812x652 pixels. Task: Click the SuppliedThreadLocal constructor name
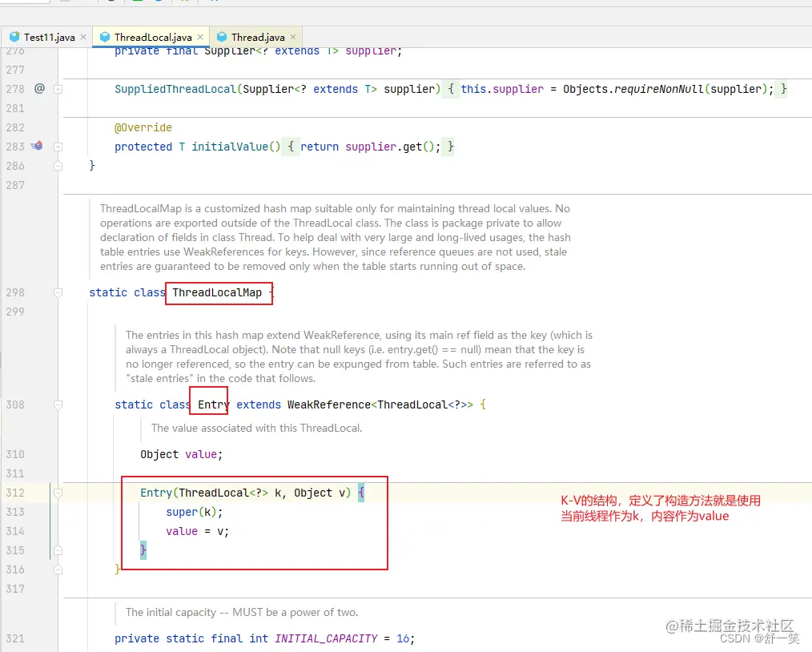pyautogui.click(x=175, y=89)
